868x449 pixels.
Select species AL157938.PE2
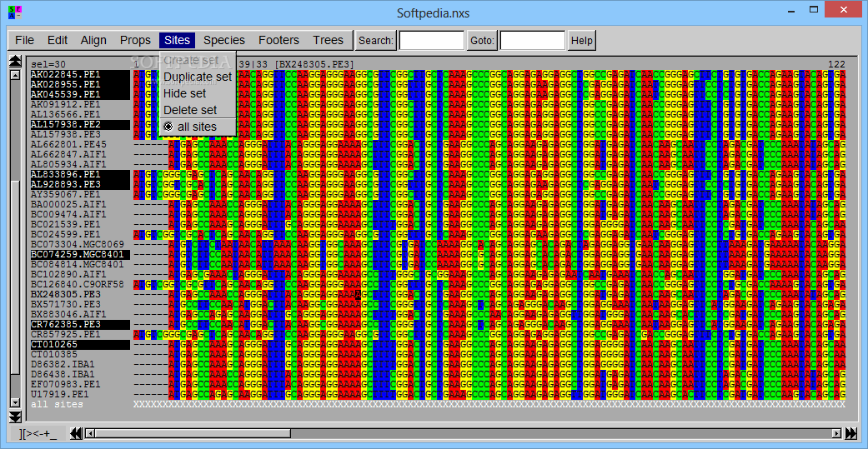pyautogui.click(x=80, y=124)
